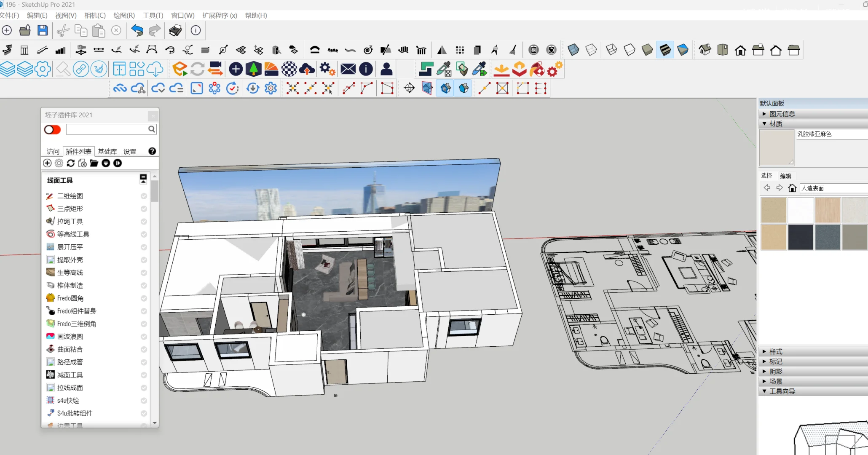Open the Model Info icon
The height and width of the screenshot is (455, 868).
pos(196,30)
